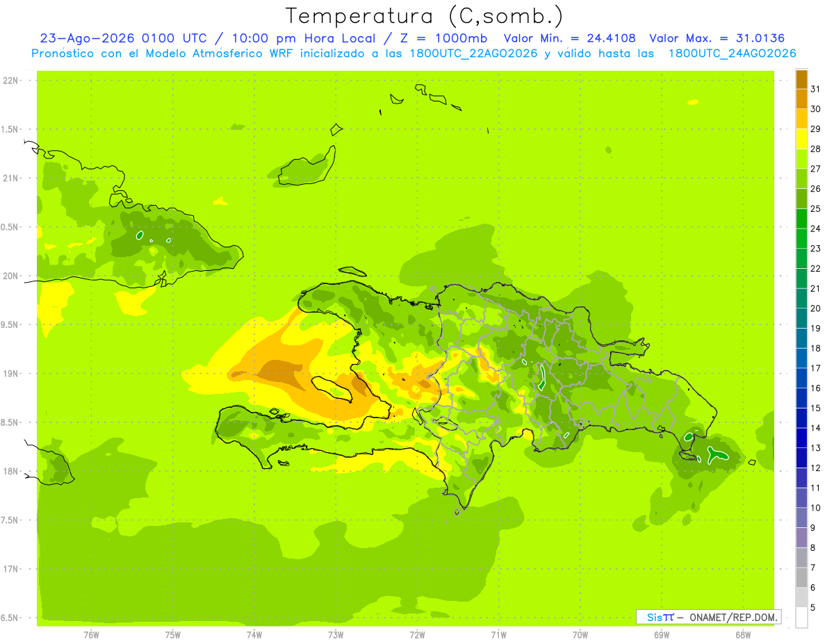Screen dimensions: 834x644
Task: Click the "7.5N" latitude axis label
Action: point(10,520)
